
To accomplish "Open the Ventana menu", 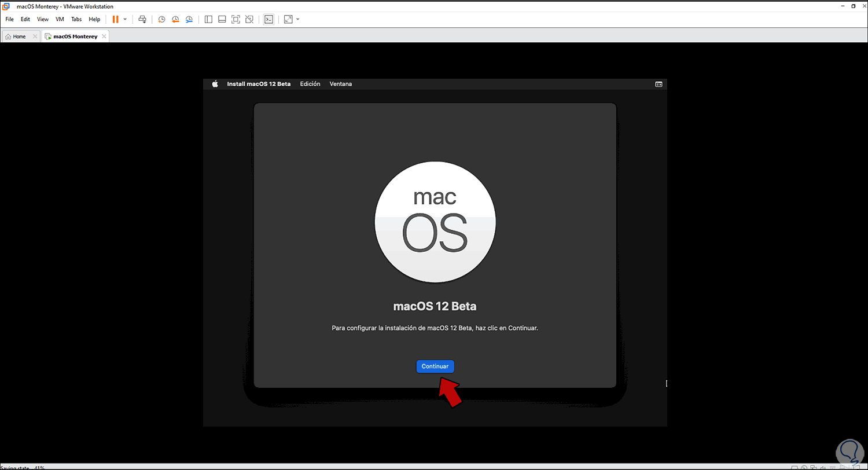I will (341, 84).
